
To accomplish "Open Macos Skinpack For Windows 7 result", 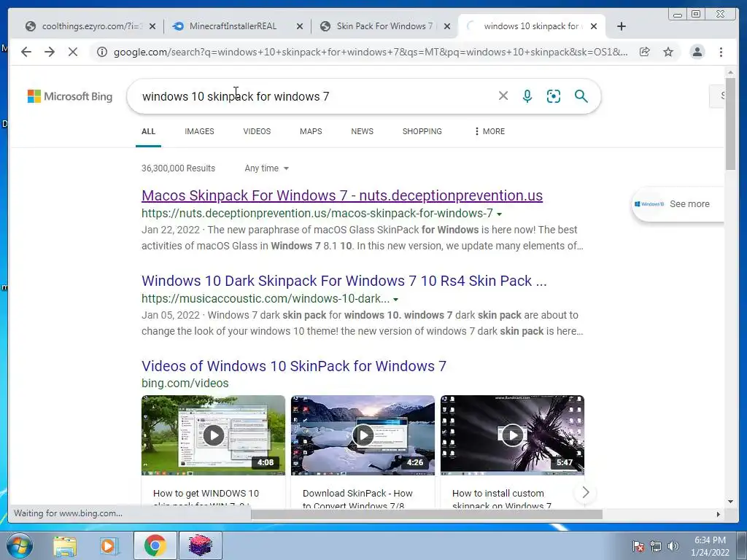I will [342, 195].
